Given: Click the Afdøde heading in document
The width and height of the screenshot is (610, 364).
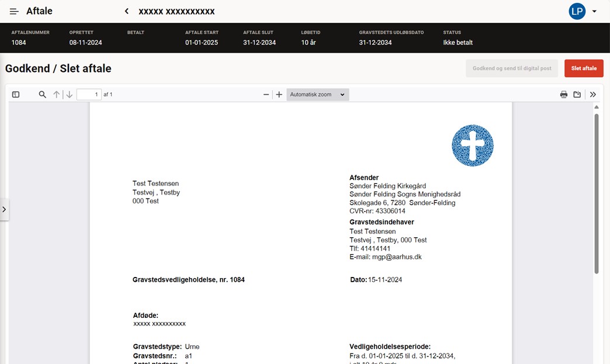Looking at the screenshot, I should tap(145, 316).
